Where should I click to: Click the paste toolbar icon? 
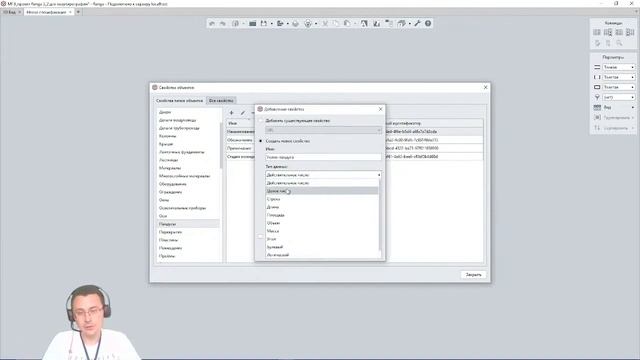[347, 24]
